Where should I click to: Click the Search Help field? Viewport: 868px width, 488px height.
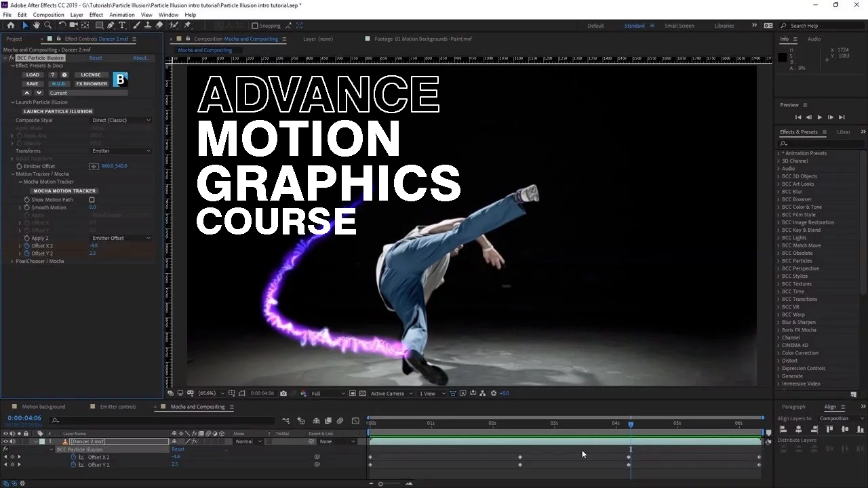pyautogui.click(x=822, y=26)
